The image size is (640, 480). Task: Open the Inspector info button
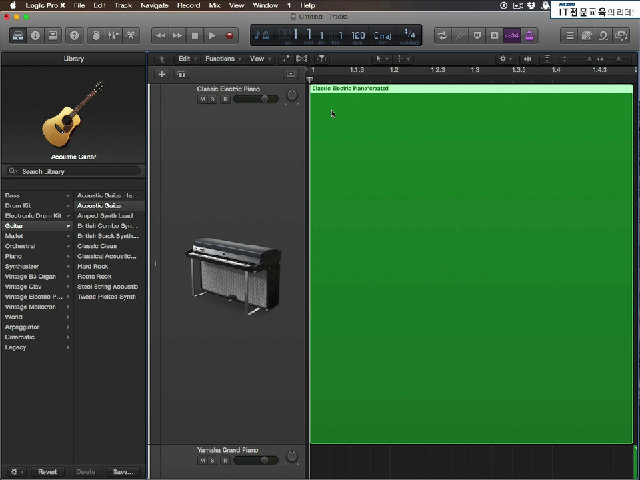tap(36, 36)
